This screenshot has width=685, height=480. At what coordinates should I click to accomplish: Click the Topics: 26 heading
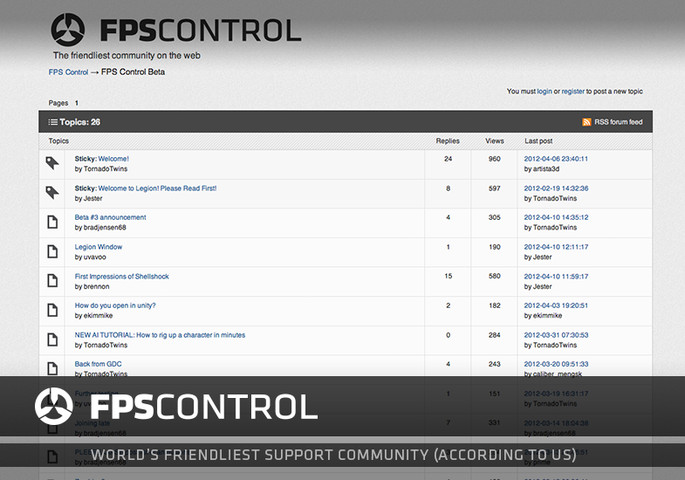pyautogui.click(x=80, y=122)
